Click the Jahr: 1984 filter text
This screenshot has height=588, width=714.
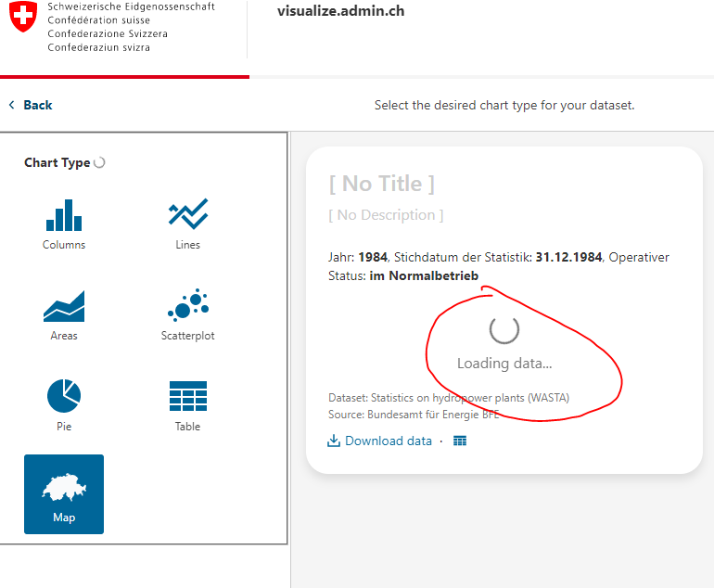[x=358, y=257]
